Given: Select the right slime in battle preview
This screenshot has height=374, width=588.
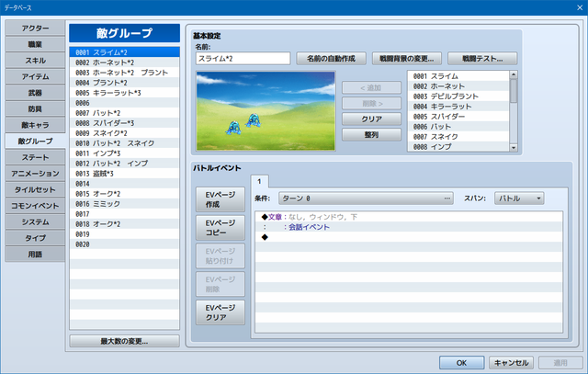Looking at the screenshot, I should click(x=253, y=120).
